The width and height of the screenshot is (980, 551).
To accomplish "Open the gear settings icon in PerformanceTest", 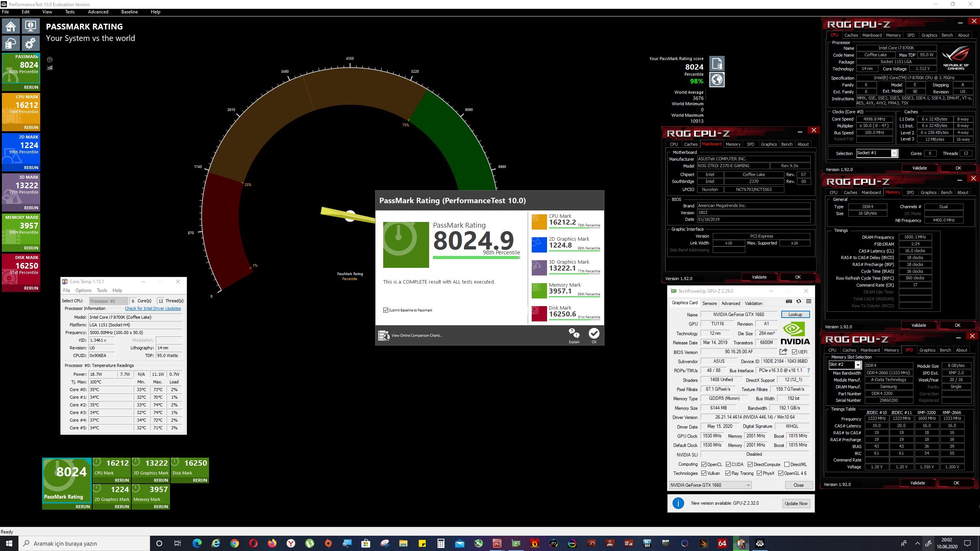I will [x=30, y=43].
